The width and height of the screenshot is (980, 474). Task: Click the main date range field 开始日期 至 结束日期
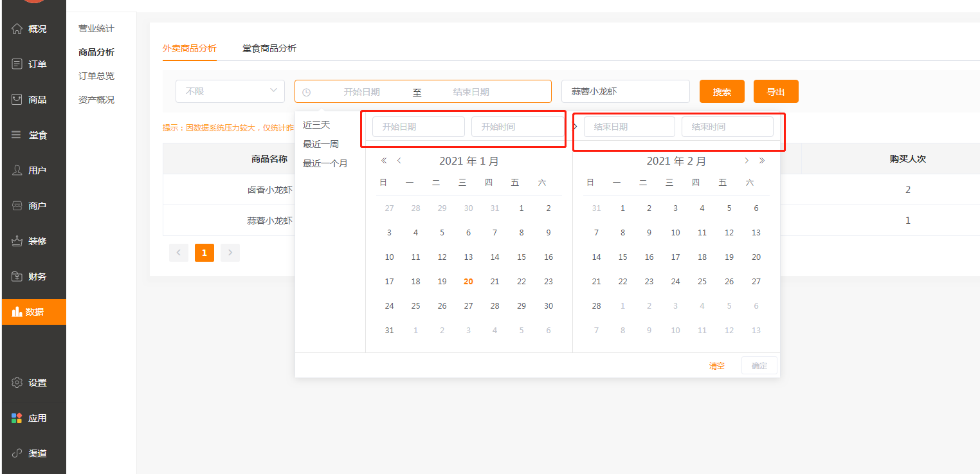(x=423, y=91)
